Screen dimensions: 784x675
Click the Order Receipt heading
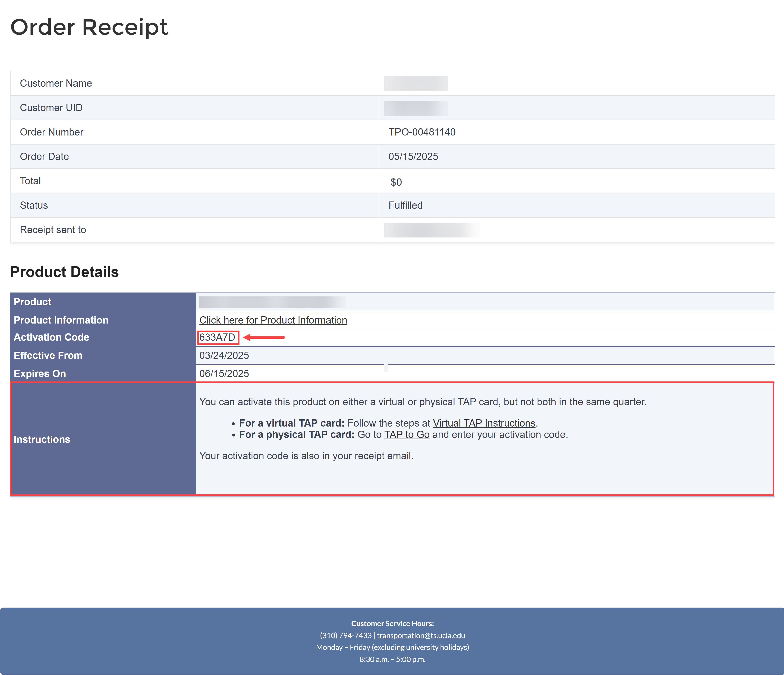coord(89,27)
